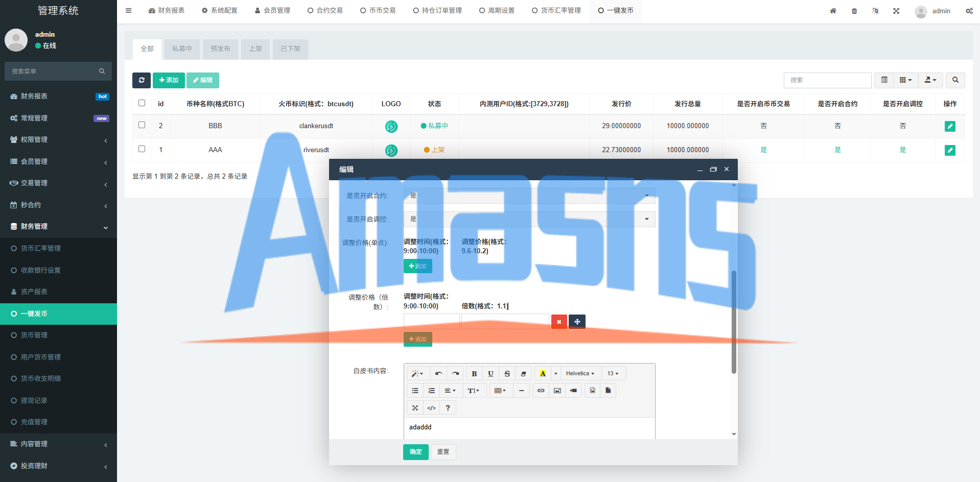Toggle the table card view button
Screen dimensions: 980x482
884,80
